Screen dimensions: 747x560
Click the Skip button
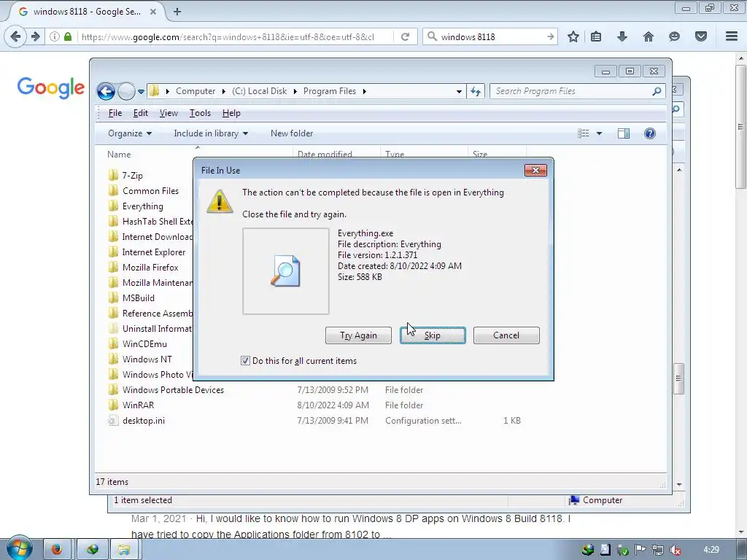click(433, 335)
